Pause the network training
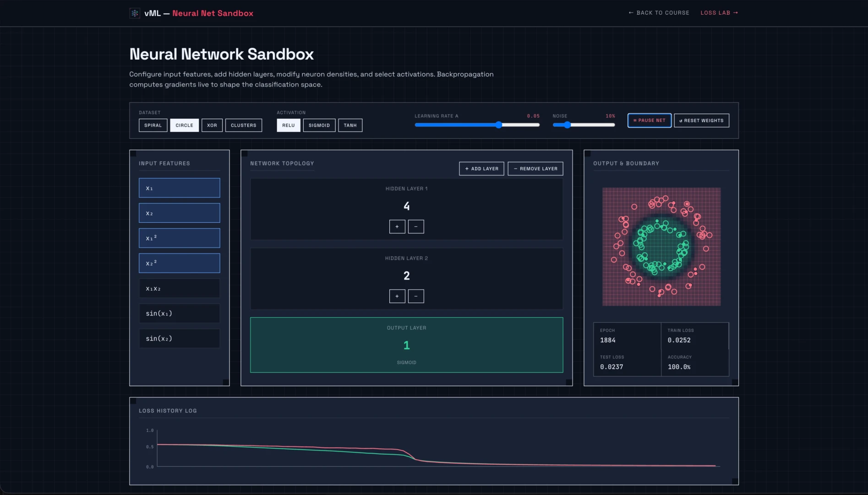Viewport: 868px width, 495px height. point(650,121)
